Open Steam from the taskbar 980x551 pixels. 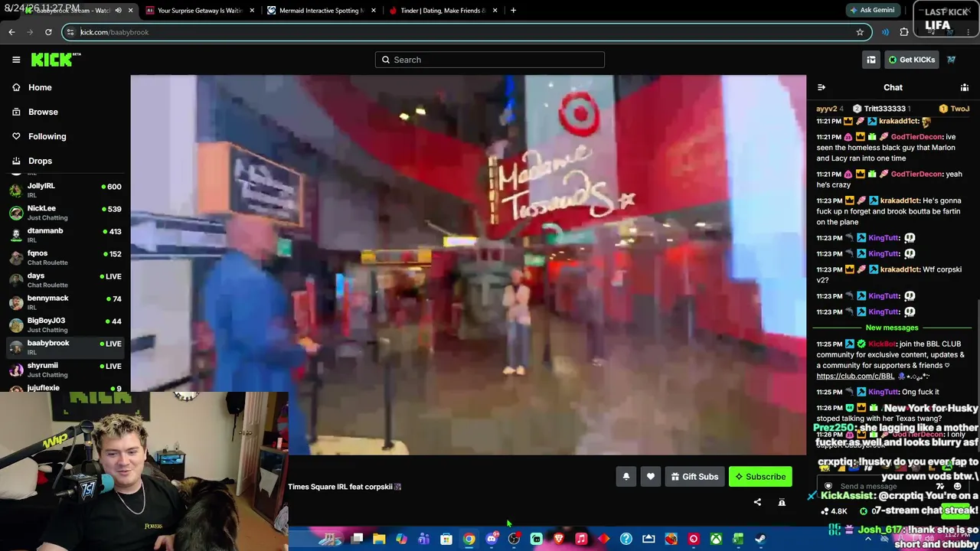tap(760, 539)
